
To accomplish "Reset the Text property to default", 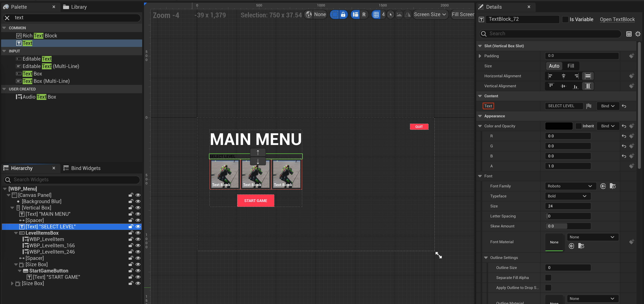I will 624,106.
